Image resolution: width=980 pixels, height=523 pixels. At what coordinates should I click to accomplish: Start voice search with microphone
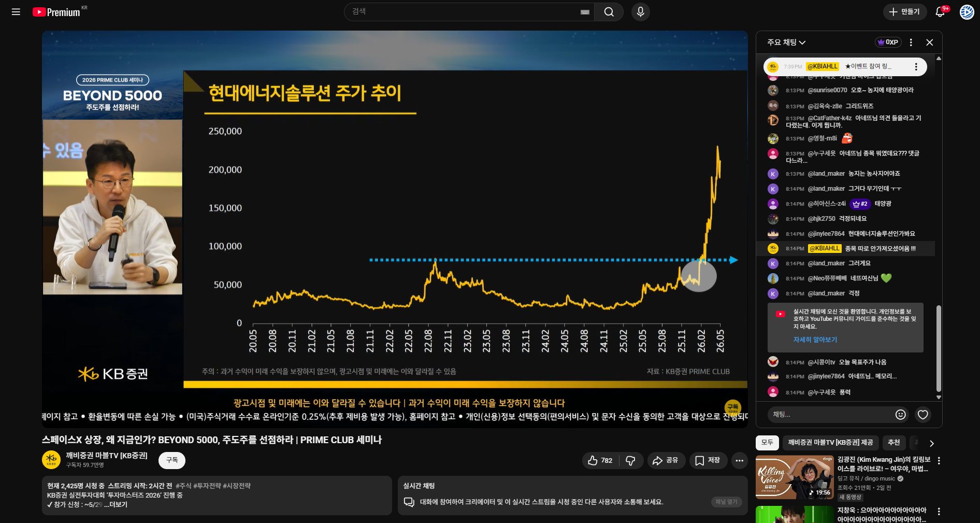pyautogui.click(x=640, y=12)
